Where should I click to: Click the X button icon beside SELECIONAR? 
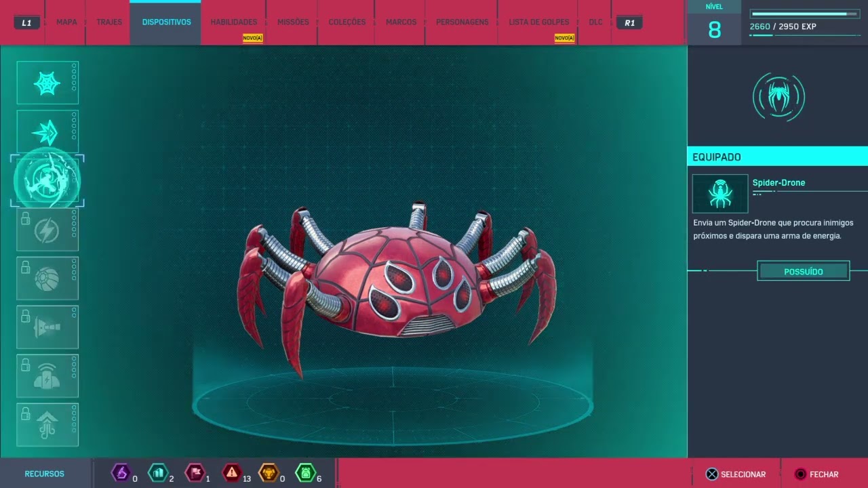(711, 474)
